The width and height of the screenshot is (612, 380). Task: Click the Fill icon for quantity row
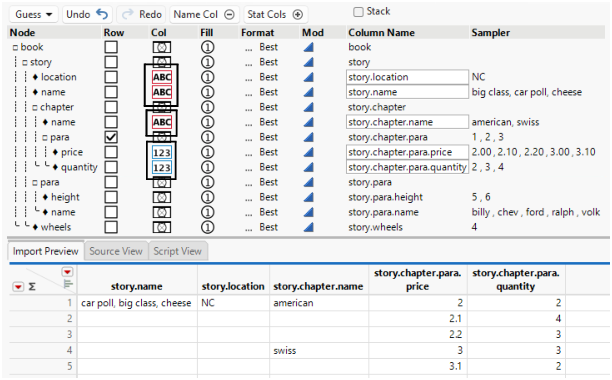208,167
